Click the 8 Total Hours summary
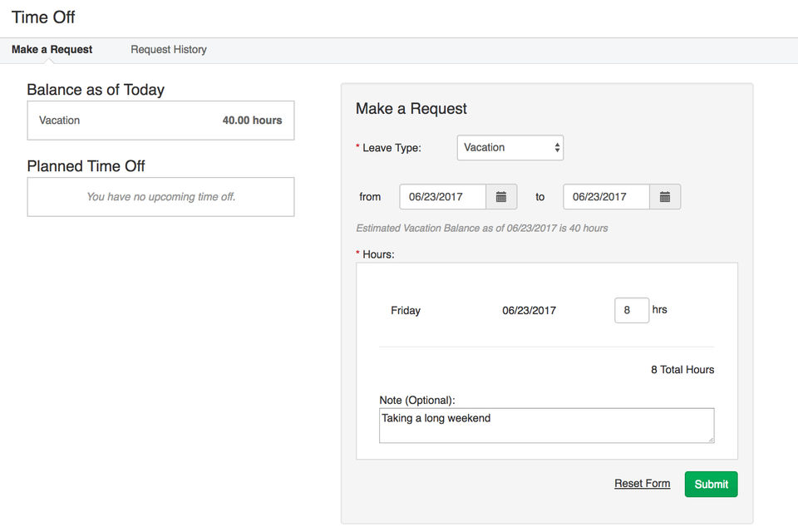Image resolution: width=798 pixels, height=532 pixels. [682, 370]
